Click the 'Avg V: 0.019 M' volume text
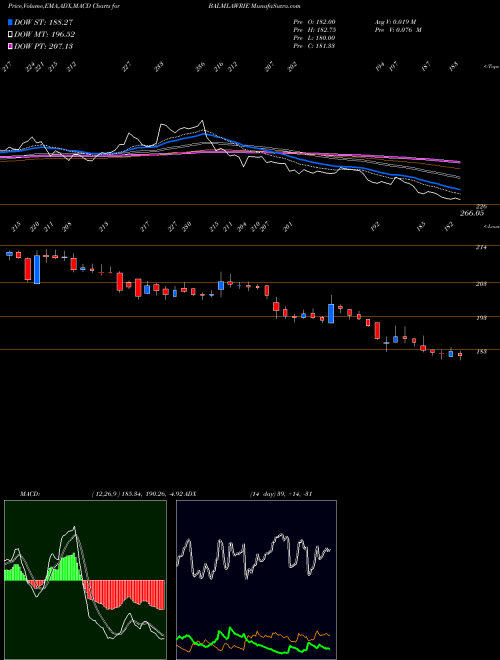Viewport: 500px width, 660px height. pos(397,22)
